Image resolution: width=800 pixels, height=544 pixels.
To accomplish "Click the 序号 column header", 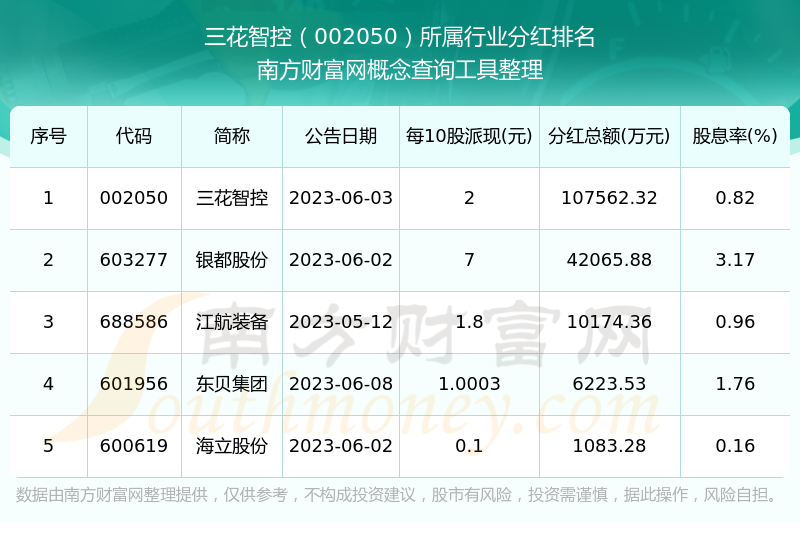I will [48, 136].
